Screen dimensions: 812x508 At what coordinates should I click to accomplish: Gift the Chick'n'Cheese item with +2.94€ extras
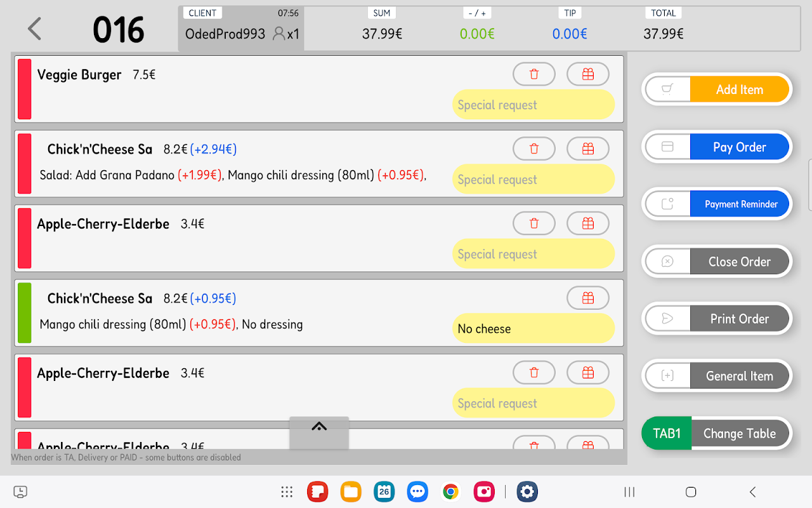point(588,149)
